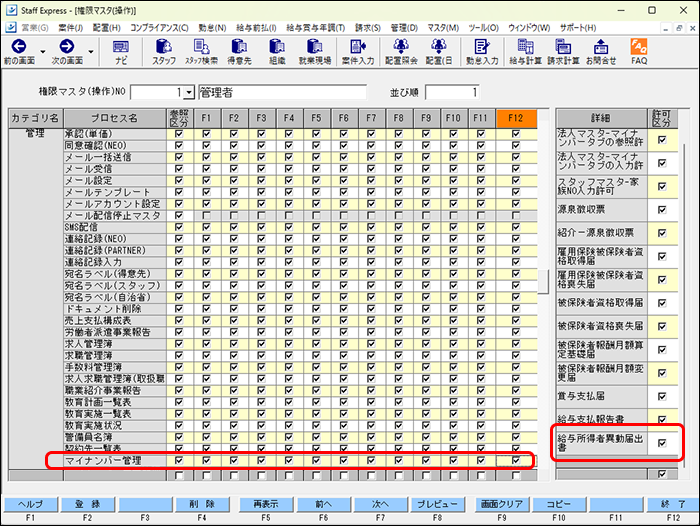Select the ドキュメント削除 process row label
700x526 pixels.
click(x=115, y=309)
